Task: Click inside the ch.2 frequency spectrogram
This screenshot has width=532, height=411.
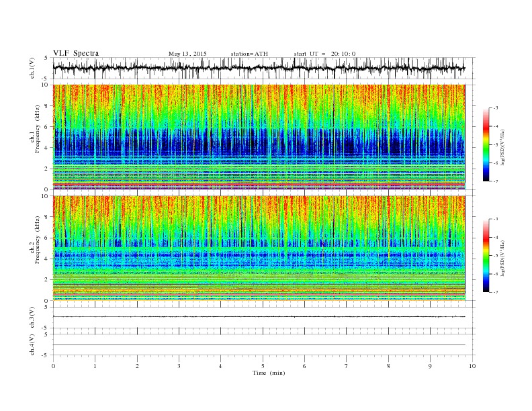Action: point(259,248)
